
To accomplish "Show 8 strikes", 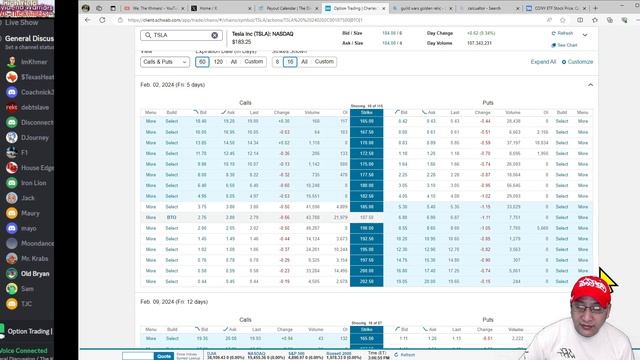I will tap(277, 62).
